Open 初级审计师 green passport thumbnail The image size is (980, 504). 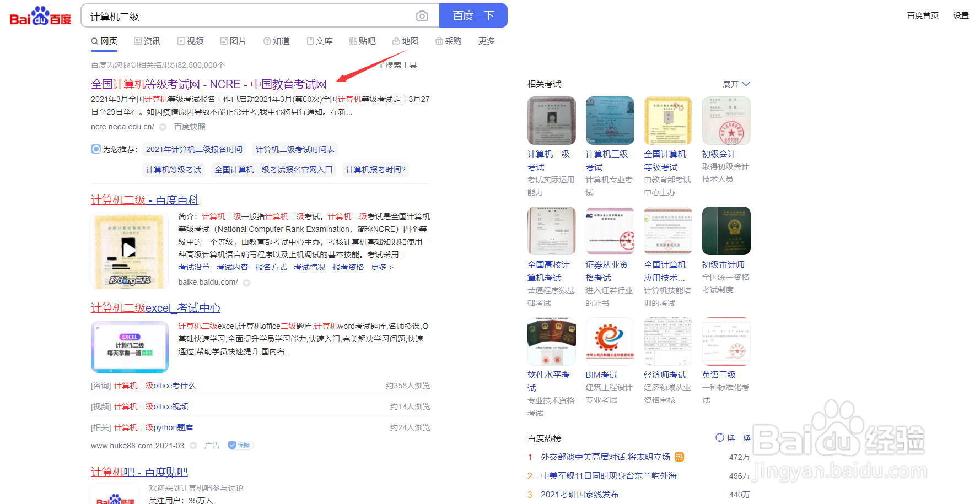coord(726,231)
